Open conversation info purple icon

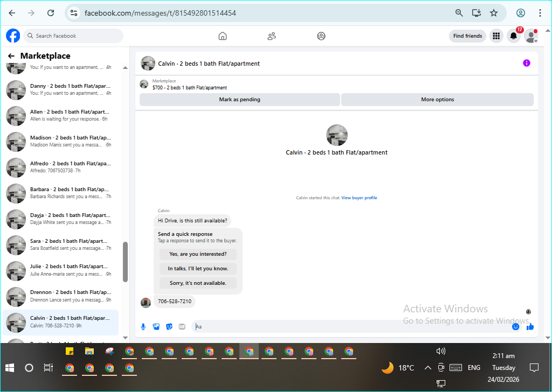click(527, 63)
